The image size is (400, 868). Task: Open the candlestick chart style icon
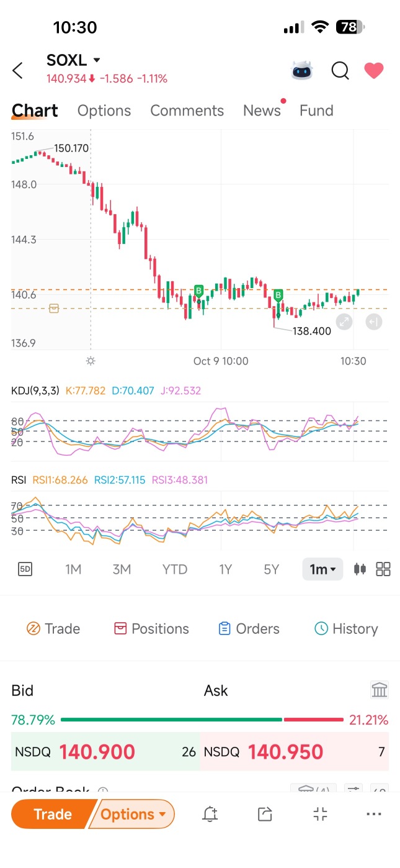[x=359, y=569]
